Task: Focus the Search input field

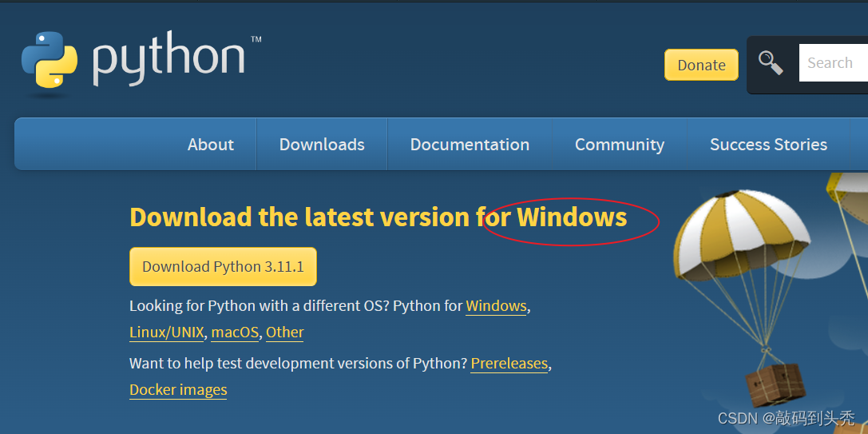Action: click(833, 63)
